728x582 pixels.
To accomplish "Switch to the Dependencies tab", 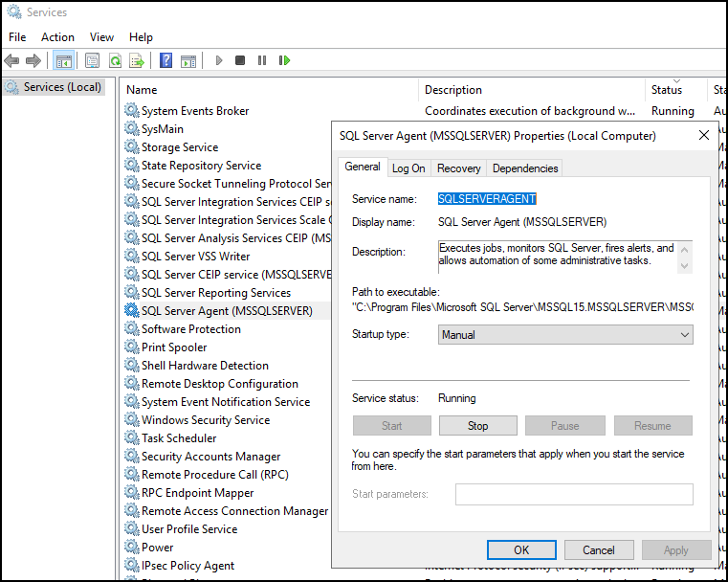I will [525, 168].
